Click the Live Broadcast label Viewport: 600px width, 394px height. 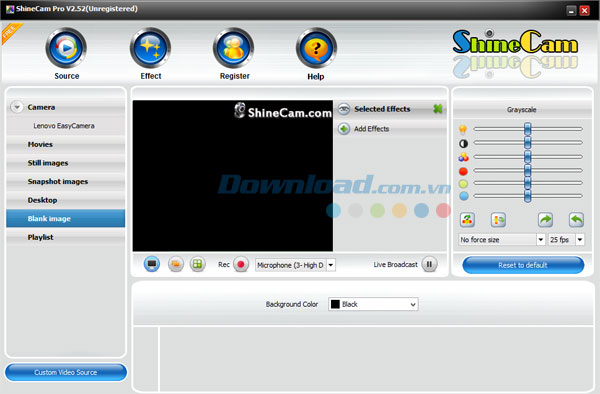click(395, 264)
